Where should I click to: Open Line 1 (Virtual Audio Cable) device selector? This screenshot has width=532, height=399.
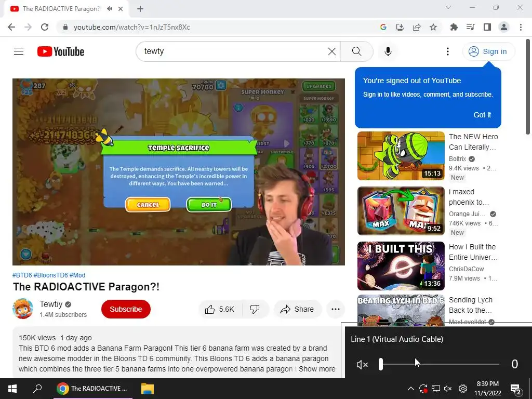(397, 339)
